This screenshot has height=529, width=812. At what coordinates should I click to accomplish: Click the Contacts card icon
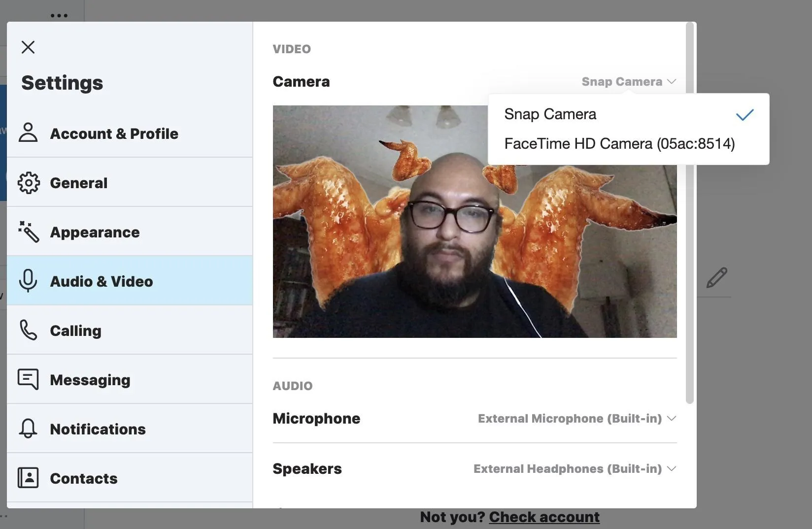coord(28,478)
